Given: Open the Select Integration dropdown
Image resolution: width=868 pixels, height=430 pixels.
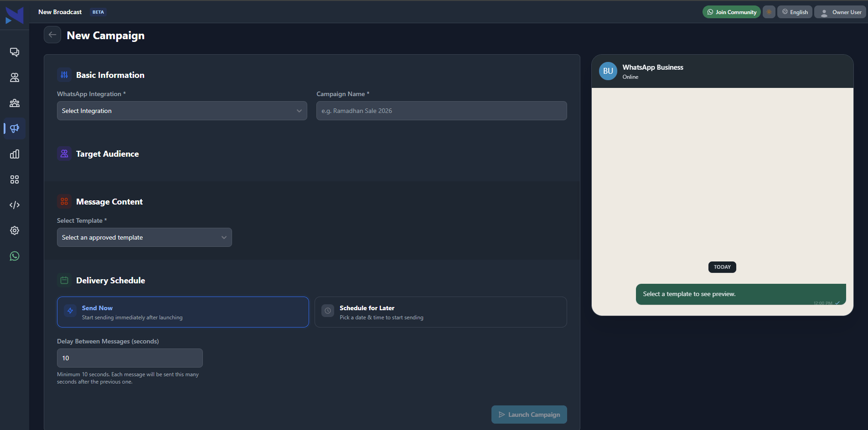Looking at the screenshot, I should (182, 111).
